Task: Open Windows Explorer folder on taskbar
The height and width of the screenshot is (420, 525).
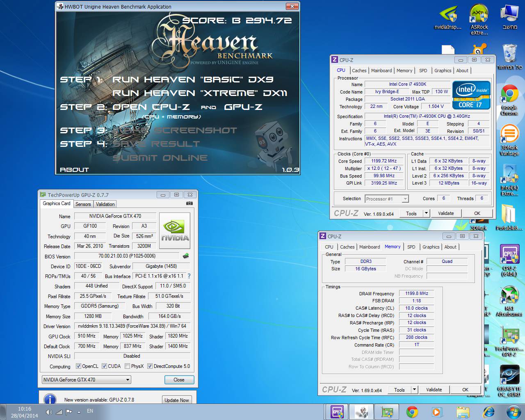Action: pos(463,412)
